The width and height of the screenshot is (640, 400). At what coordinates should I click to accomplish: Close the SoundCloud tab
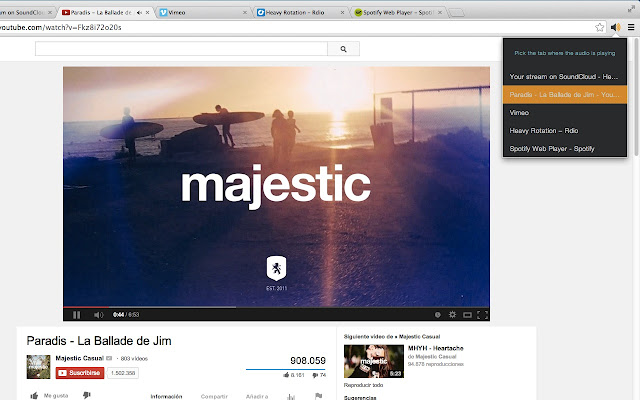coord(50,13)
